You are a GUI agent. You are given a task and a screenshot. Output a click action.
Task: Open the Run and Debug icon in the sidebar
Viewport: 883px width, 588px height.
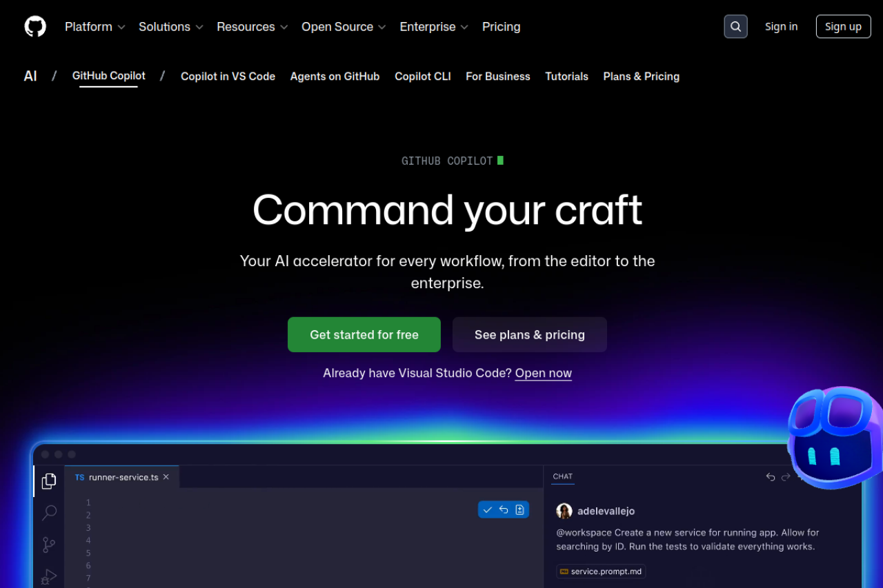point(48,576)
